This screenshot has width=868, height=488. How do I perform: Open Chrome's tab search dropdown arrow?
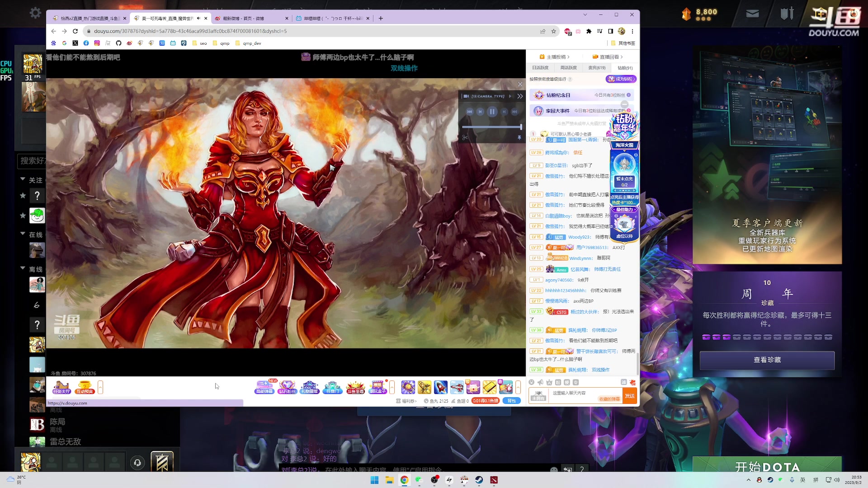click(x=585, y=15)
